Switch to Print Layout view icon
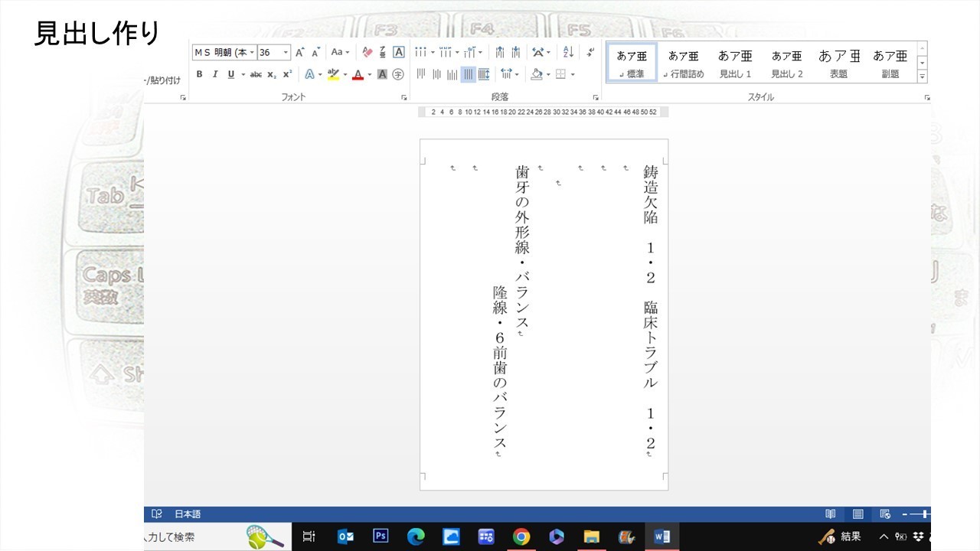The image size is (980, 551). [x=857, y=514]
